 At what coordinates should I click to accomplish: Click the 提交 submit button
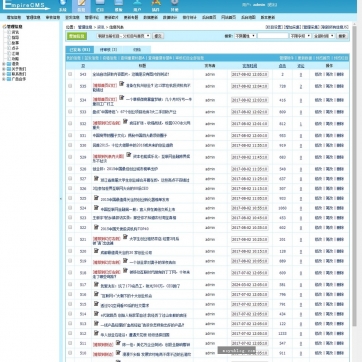(x=158, y=36)
